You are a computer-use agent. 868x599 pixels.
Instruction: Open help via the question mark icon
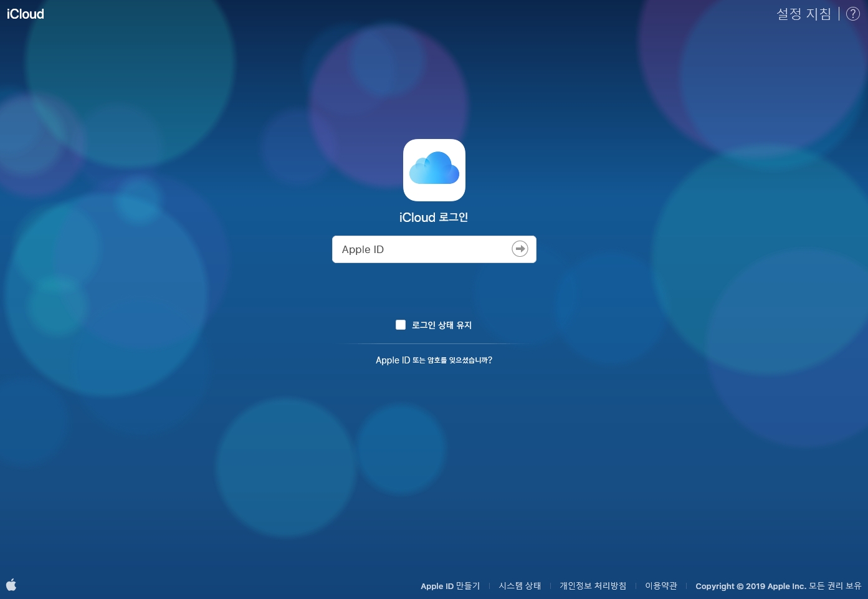click(x=853, y=14)
